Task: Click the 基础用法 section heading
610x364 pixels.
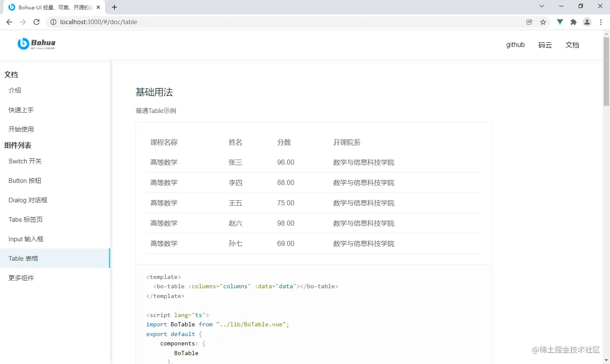Action: coord(154,92)
